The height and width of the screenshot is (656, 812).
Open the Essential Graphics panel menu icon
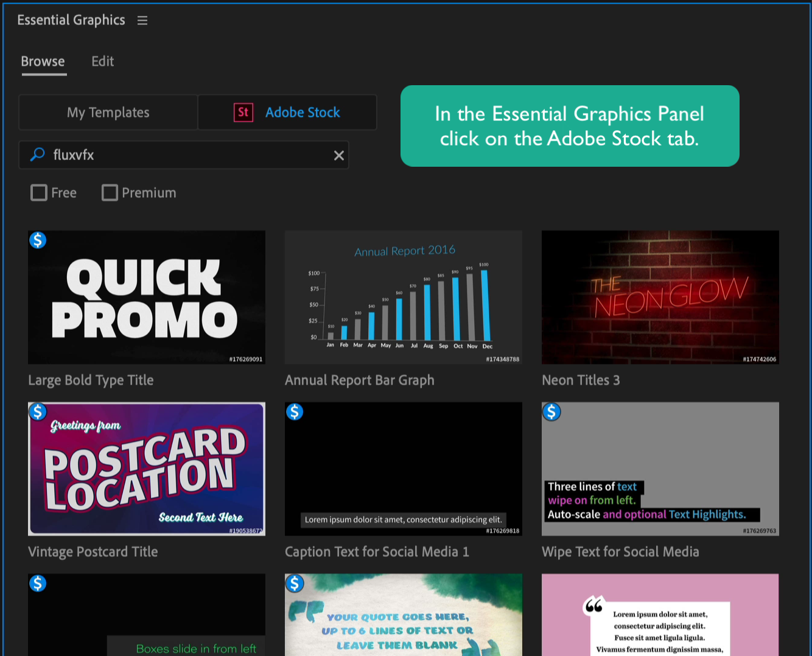[x=142, y=21]
